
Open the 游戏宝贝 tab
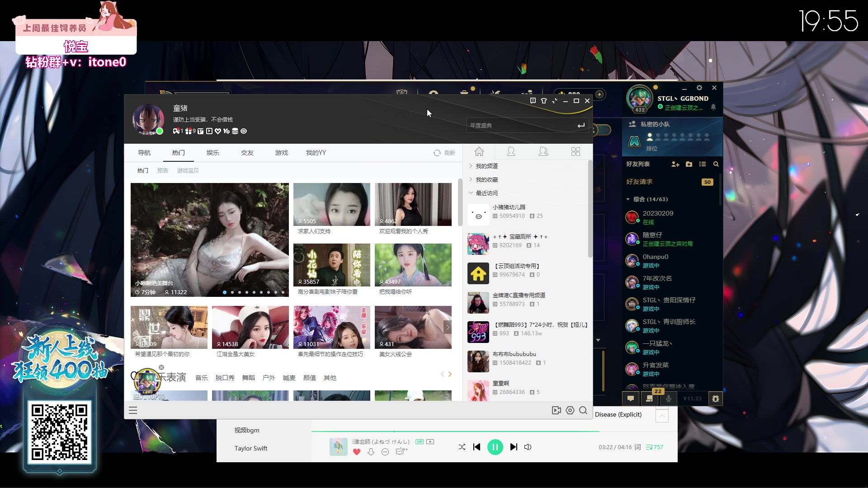[x=188, y=170]
